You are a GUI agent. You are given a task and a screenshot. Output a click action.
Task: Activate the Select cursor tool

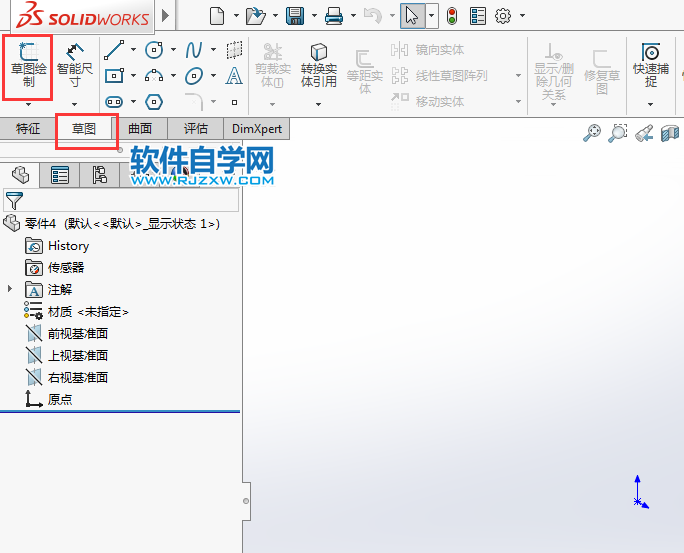coord(412,16)
